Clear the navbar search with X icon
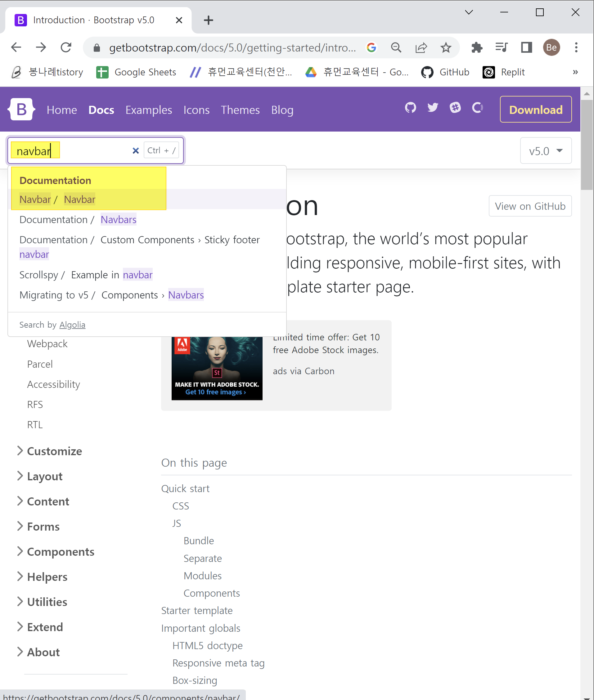This screenshot has height=700, width=594. (136, 150)
